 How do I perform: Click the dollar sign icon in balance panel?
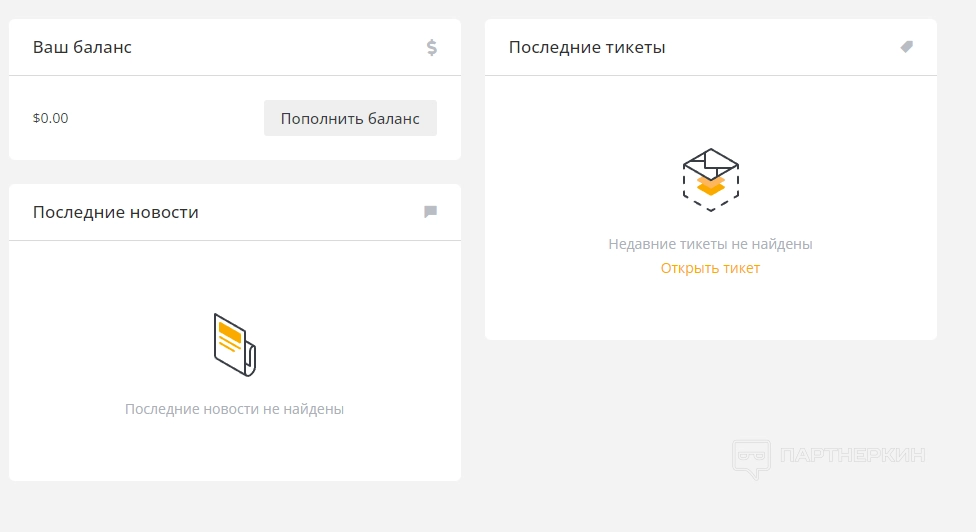point(431,47)
